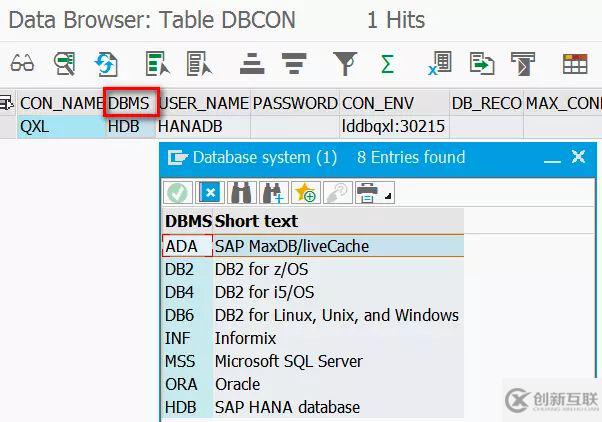Image resolution: width=602 pixels, height=422 pixels.
Task: Click the Find binoculars icon
Action: [241, 193]
